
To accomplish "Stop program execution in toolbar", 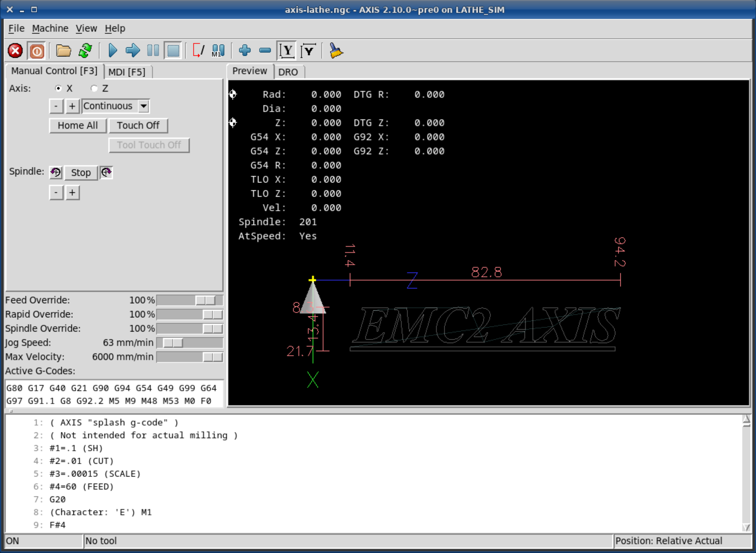I will coord(173,51).
